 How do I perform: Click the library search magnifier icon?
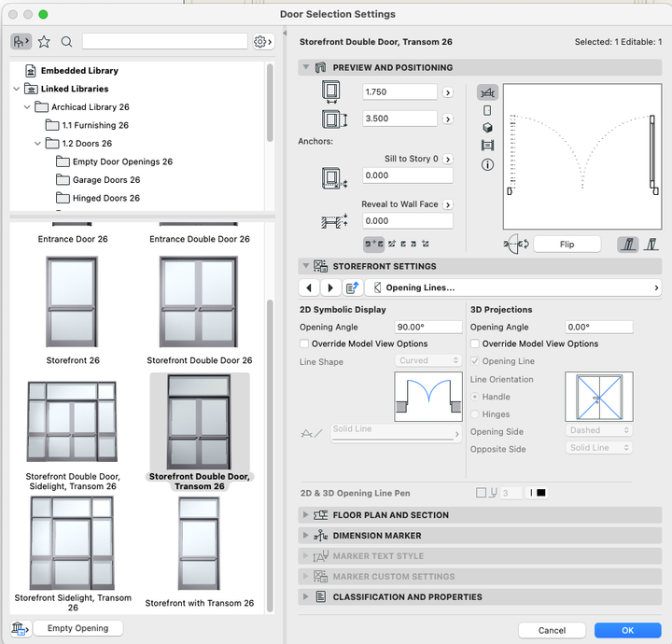(x=66, y=42)
